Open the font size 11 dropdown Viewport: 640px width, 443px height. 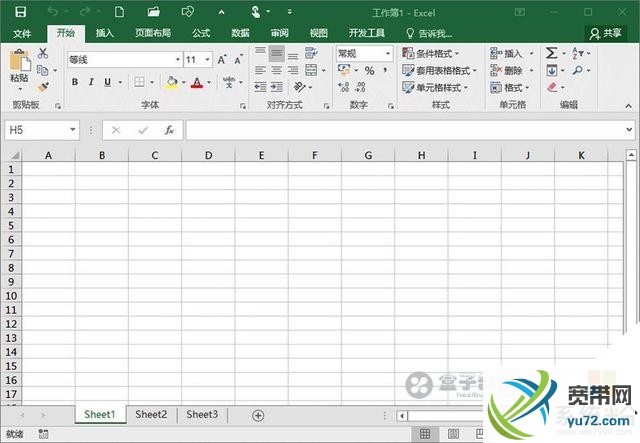(x=208, y=60)
